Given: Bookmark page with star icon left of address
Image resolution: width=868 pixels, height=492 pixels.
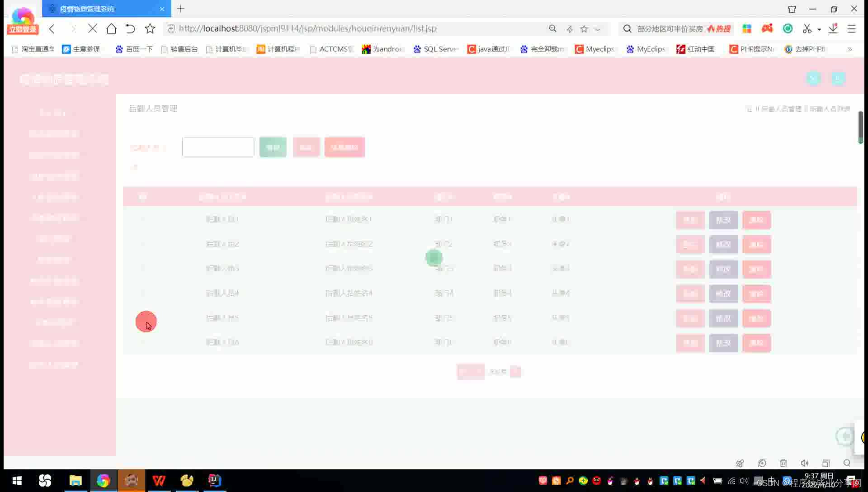Looking at the screenshot, I should pyautogui.click(x=150, y=29).
